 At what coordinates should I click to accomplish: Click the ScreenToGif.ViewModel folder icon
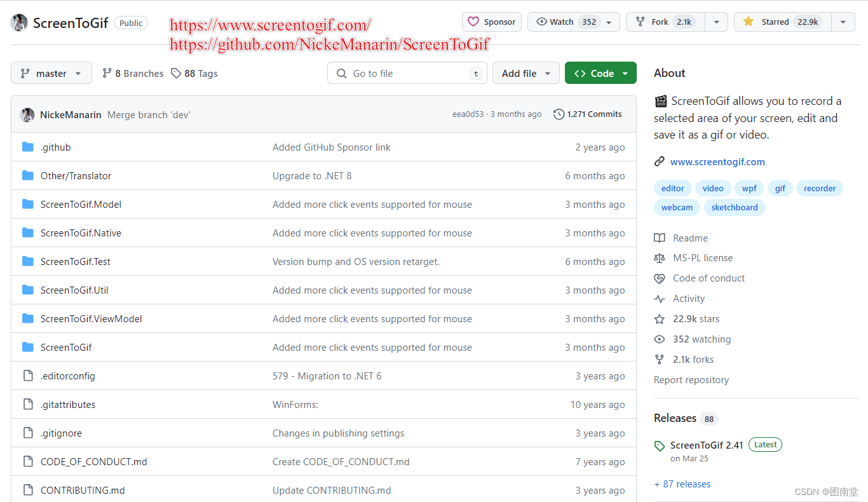click(28, 318)
